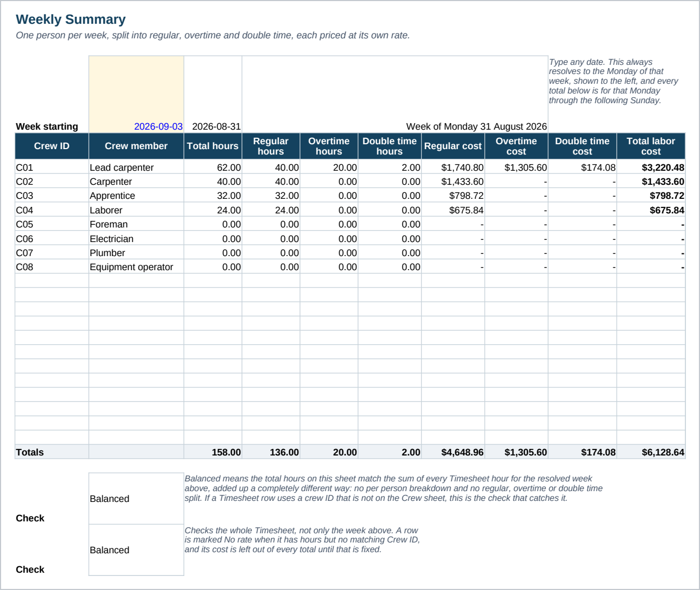Click the Totals row label
The height and width of the screenshot is (590, 700).
(x=52, y=452)
